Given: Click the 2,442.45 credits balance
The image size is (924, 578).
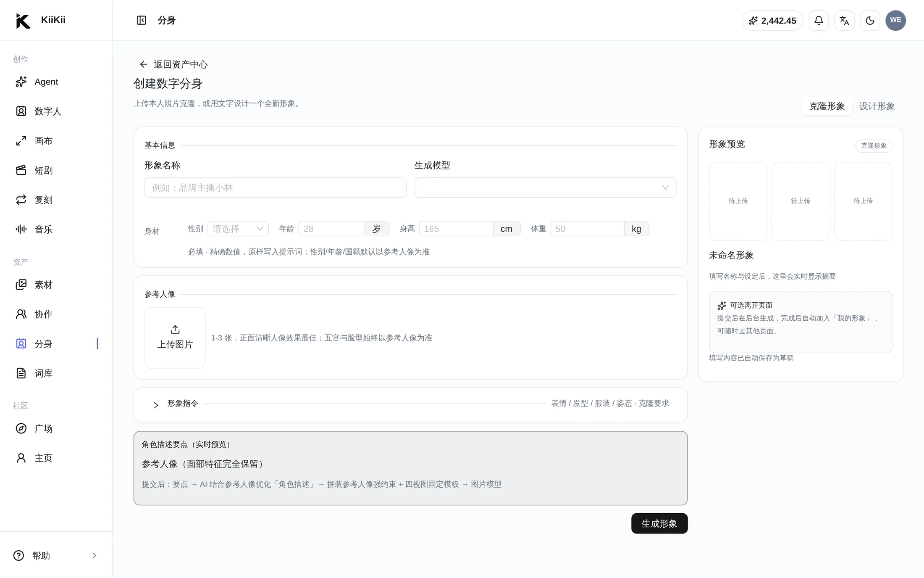Looking at the screenshot, I should (772, 21).
